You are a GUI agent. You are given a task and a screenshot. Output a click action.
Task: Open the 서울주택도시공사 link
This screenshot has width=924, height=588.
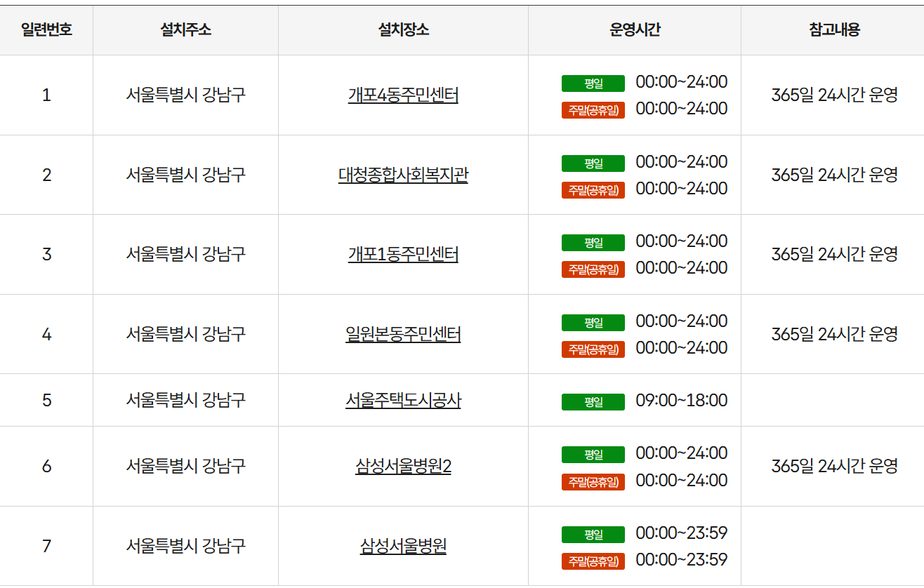coord(404,400)
